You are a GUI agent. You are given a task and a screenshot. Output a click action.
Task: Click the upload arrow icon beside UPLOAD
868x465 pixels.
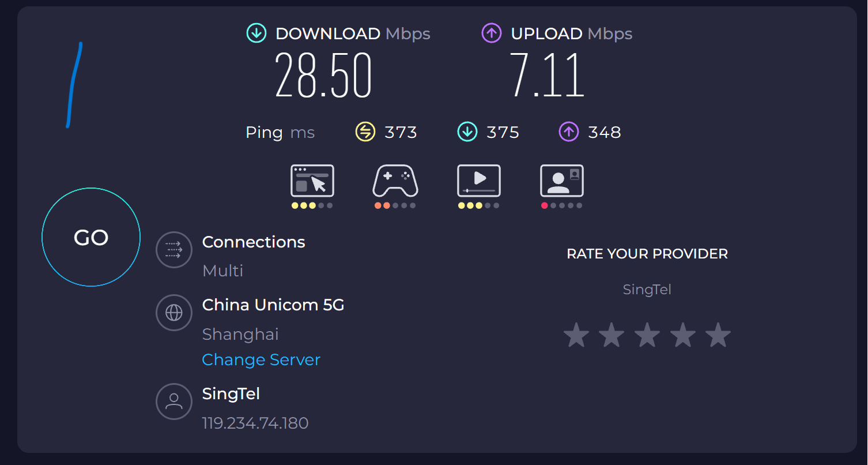coord(492,33)
